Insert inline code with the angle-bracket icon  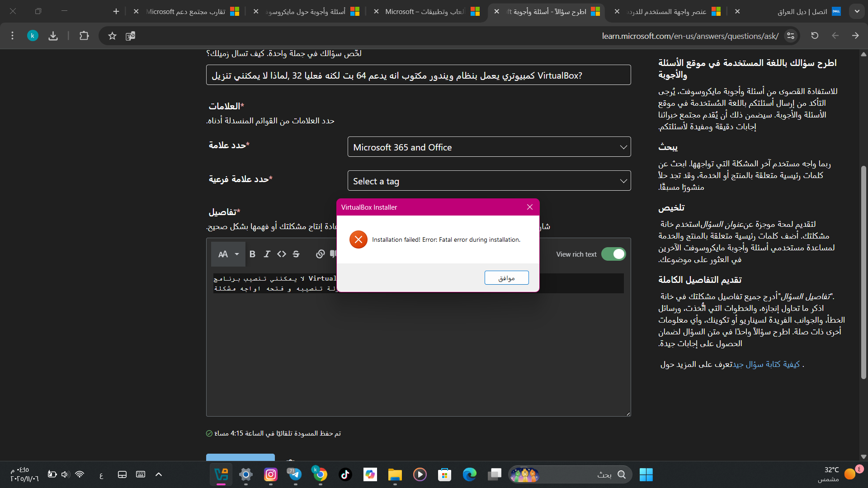pos(282,254)
